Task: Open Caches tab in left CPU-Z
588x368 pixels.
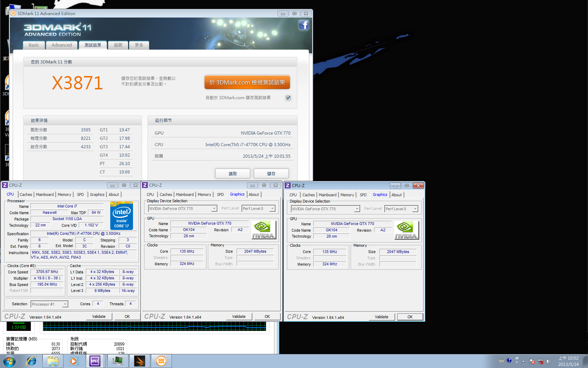Action: click(x=26, y=195)
